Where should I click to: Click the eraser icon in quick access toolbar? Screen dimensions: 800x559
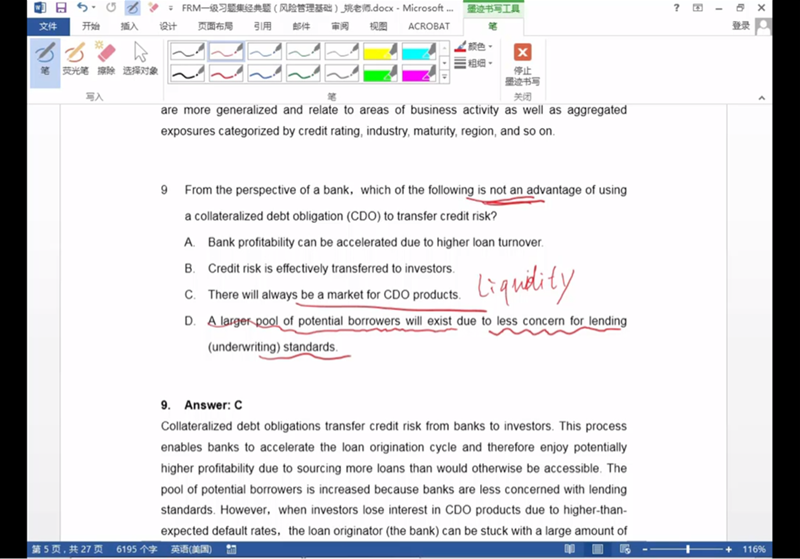153,8
